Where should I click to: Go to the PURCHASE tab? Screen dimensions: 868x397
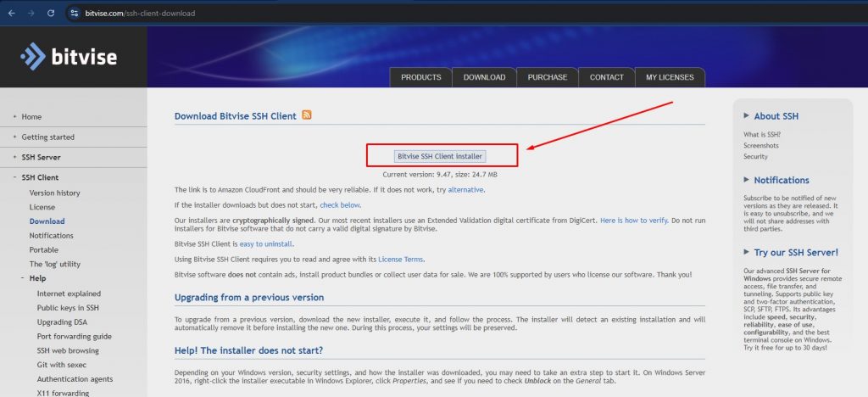pyautogui.click(x=547, y=77)
